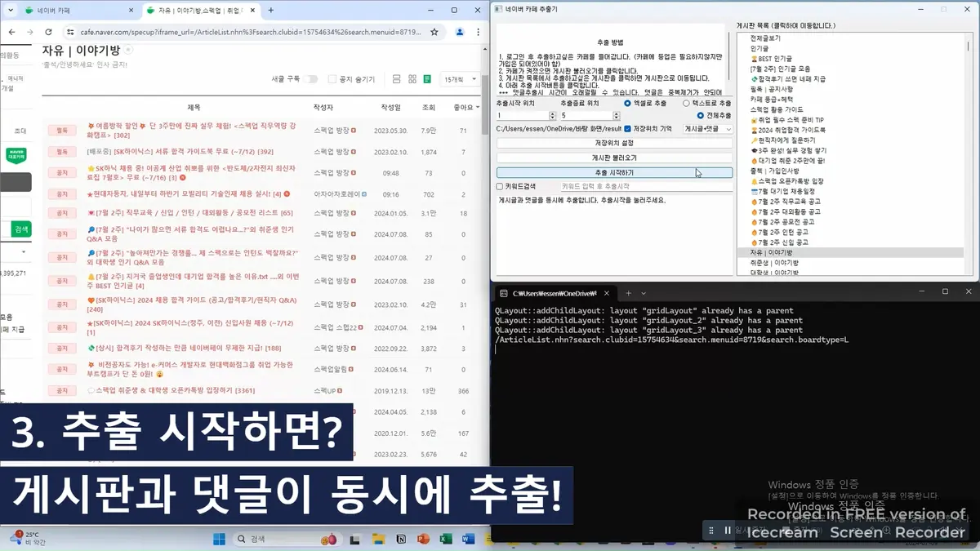Viewport: 980px width, 551px height.
Task: Open post 서류 합격 가이드북 무료 (~7/12)
Action: click(180, 152)
